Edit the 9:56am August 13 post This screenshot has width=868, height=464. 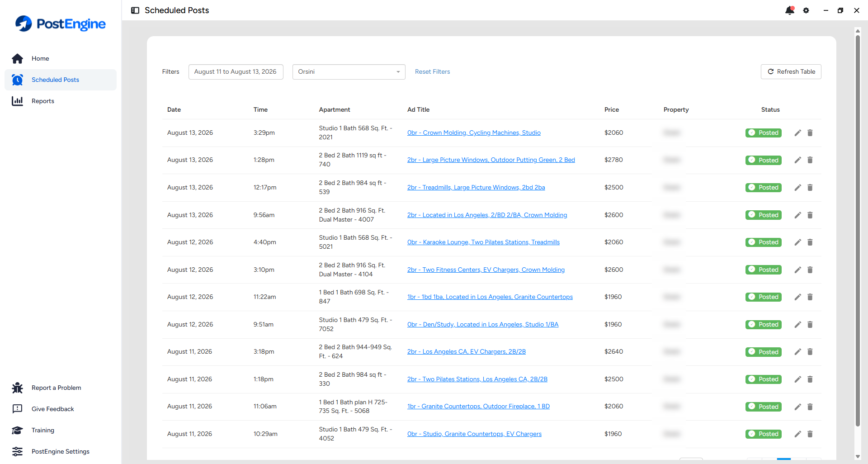click(x=798, y=215)
